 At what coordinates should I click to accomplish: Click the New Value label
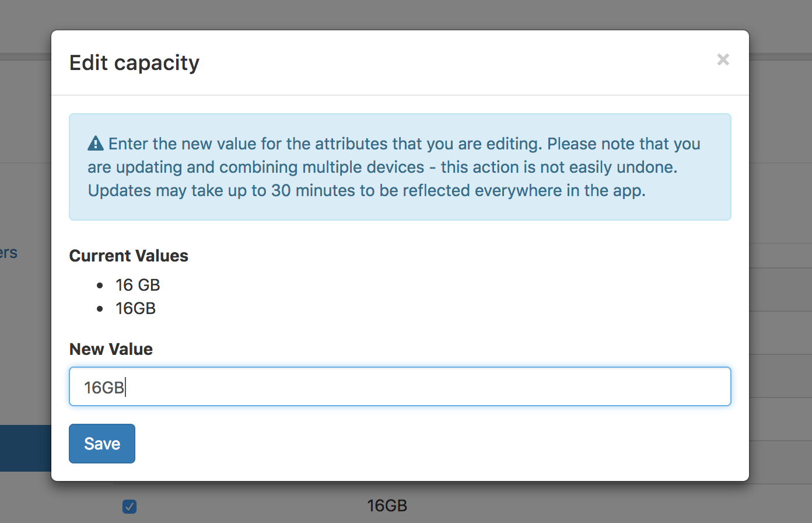[x=111, y=349]
